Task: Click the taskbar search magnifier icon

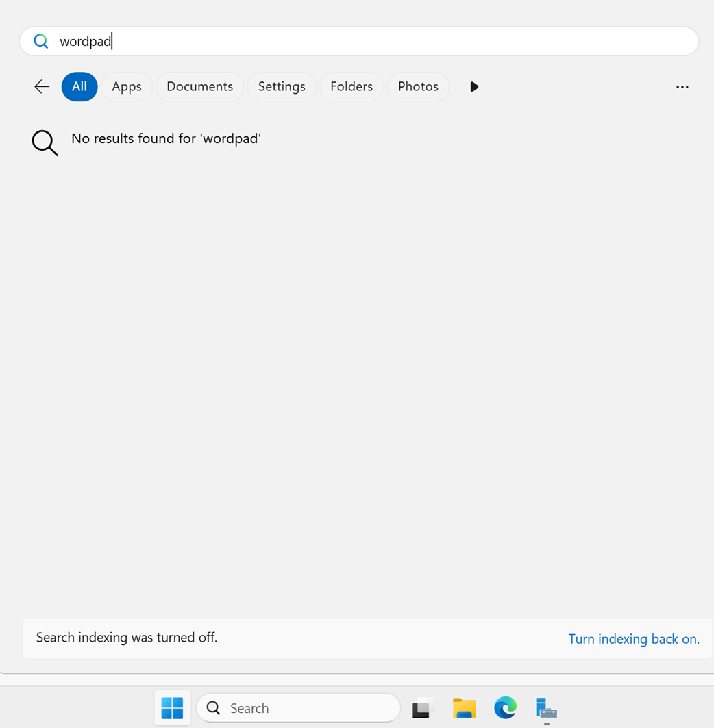Action: tap(213, 708)
